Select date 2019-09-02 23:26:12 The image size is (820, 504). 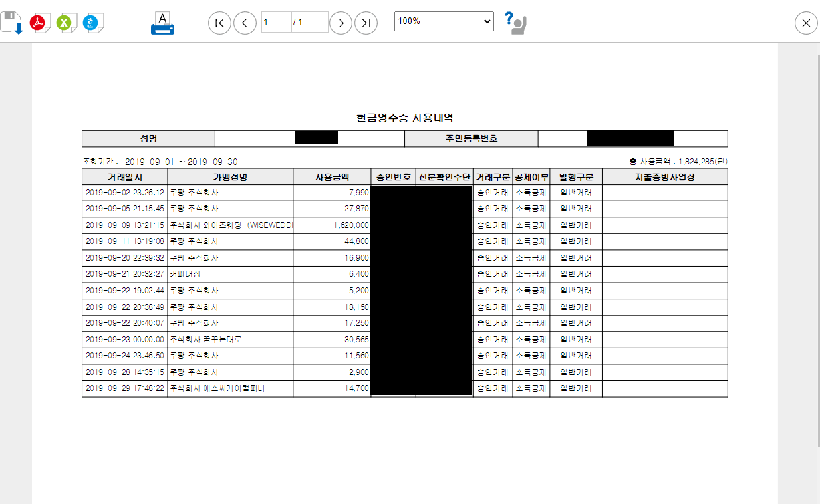pos(125,193)
